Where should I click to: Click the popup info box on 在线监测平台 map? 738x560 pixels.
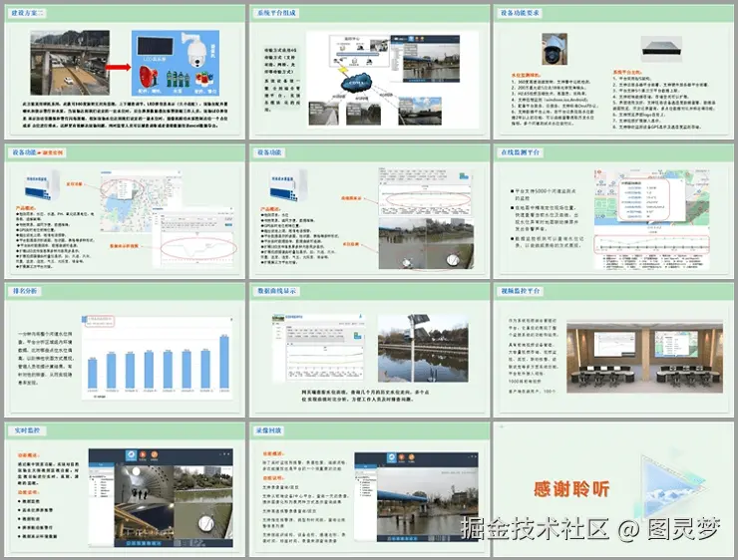coord(650,199)
